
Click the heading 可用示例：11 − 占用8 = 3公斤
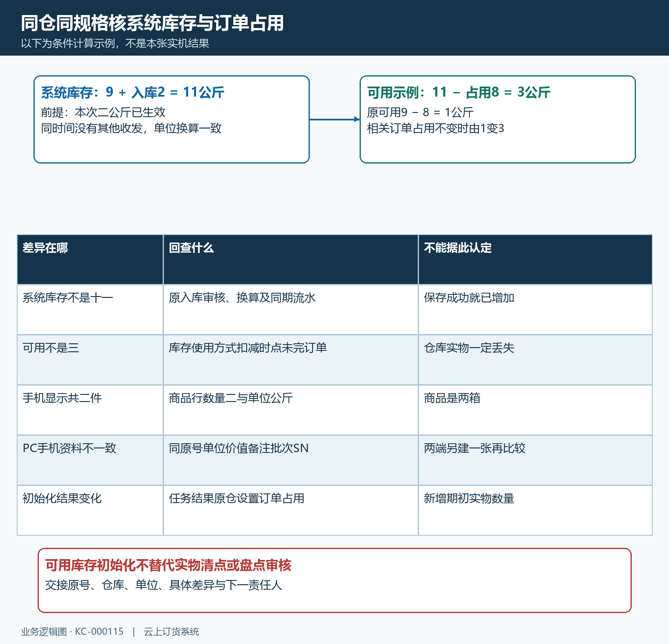point(459,92)
